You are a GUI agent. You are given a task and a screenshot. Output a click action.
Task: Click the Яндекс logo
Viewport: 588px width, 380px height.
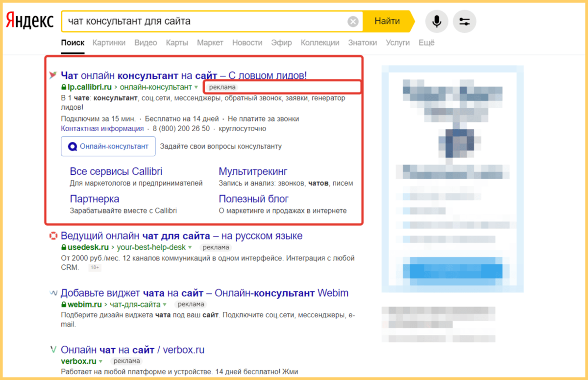[x=29, y=21]
